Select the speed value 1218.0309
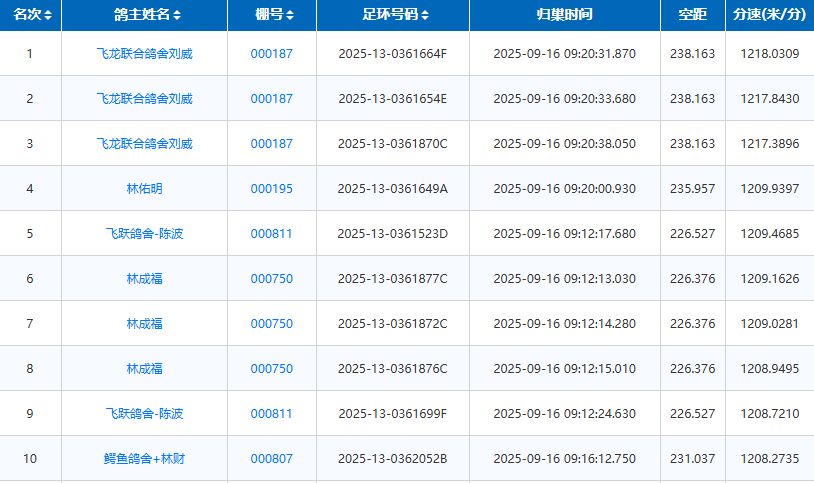814x483 pixels. [x=769, y=53]
